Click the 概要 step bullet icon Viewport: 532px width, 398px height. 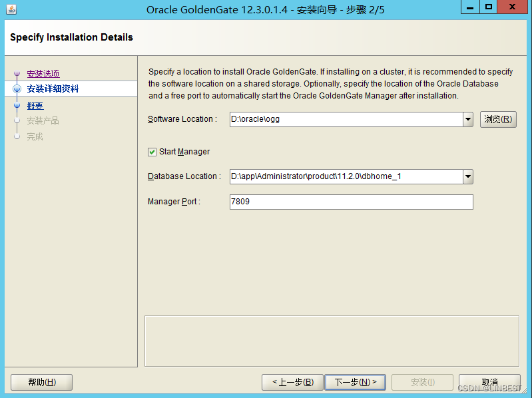pos(17,105)
